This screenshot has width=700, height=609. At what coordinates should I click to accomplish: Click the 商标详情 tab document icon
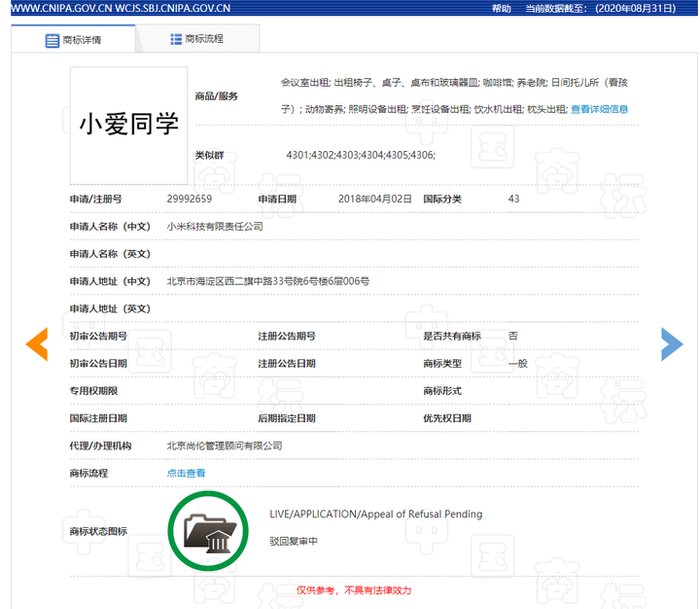52,41
